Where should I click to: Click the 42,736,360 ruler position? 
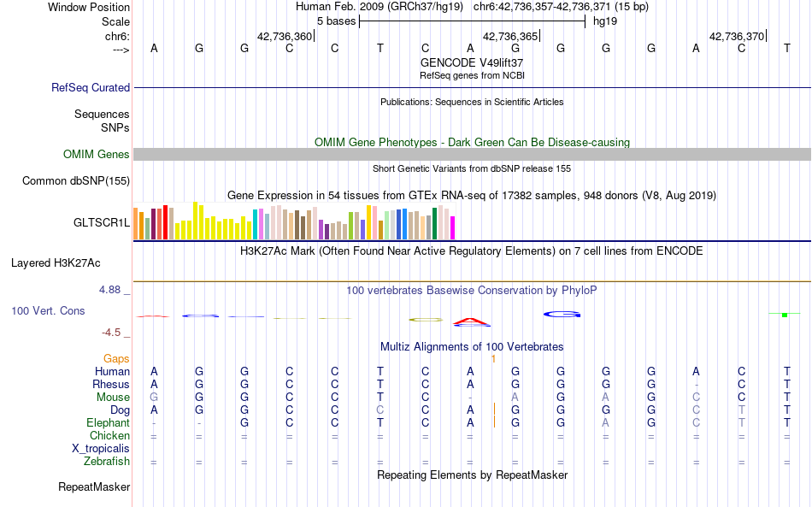click(285, 36)
